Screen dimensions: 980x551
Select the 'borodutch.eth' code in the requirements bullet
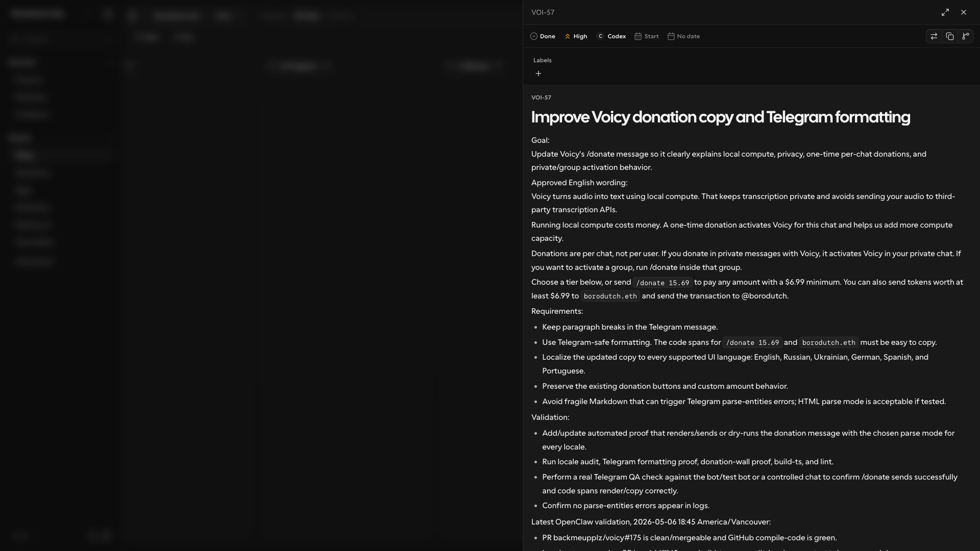click(x=828, y=343)
